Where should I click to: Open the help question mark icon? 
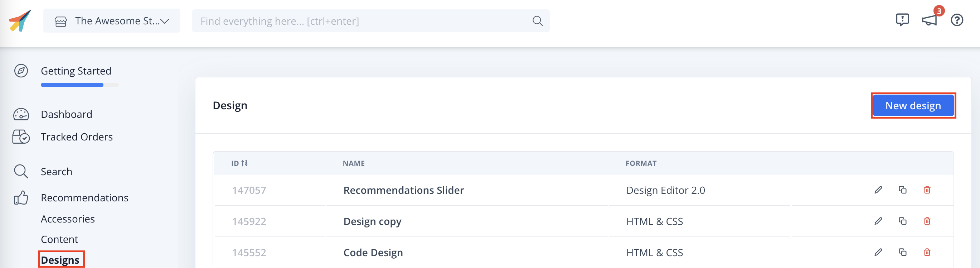point(956,20)
